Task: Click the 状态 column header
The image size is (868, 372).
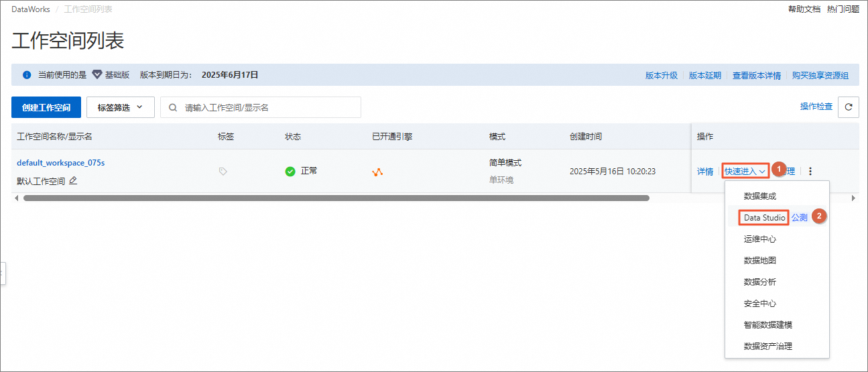Action: (x=293, y=137)
